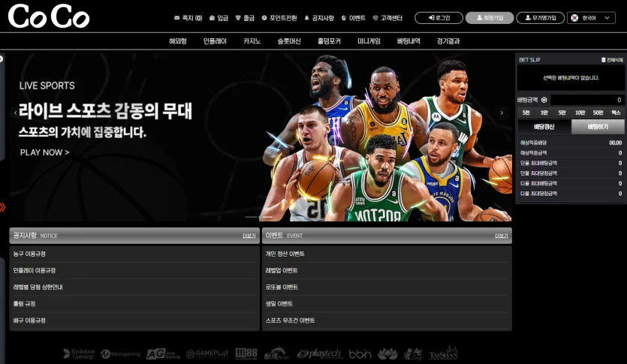The height and width of the screenshot is (364, 627).
Task: Click the 로그인 login button
Action: 439,17
